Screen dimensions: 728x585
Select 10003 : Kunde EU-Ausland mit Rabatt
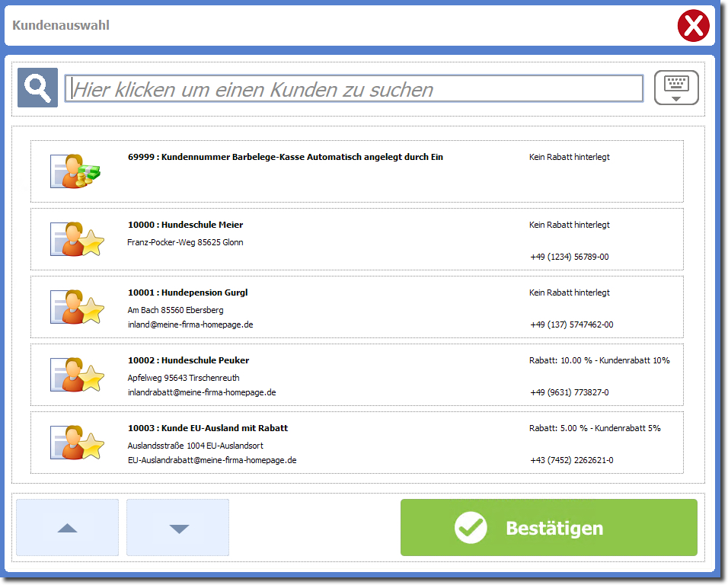point(208,428)
